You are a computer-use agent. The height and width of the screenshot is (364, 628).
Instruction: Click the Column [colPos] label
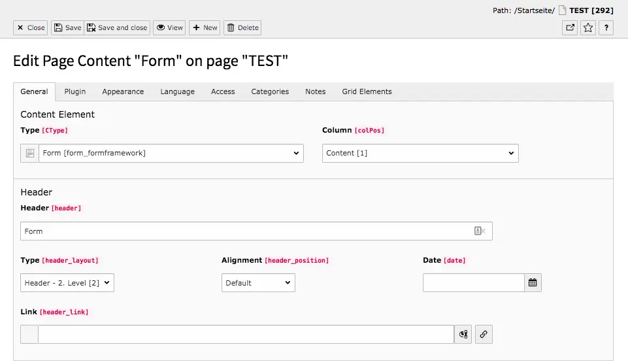[354, 130]
